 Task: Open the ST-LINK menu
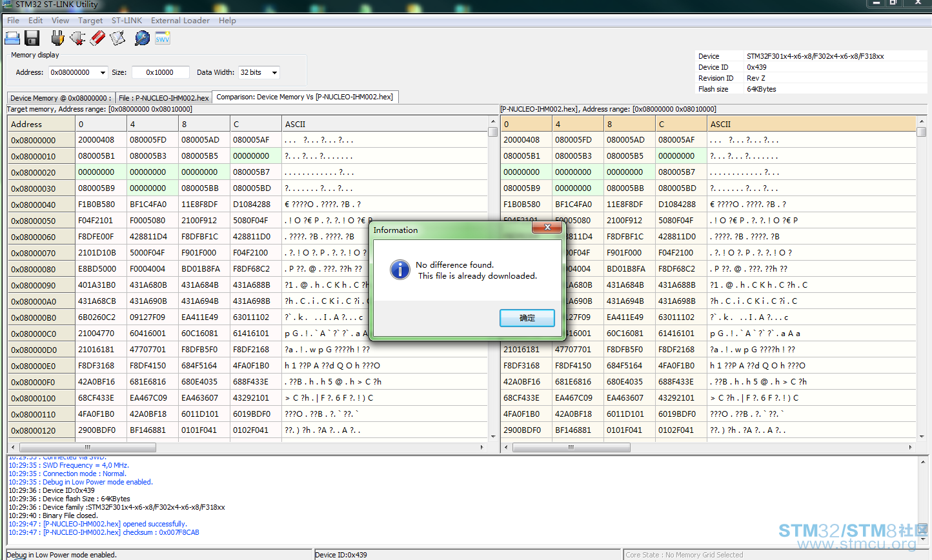pos(127,21)
